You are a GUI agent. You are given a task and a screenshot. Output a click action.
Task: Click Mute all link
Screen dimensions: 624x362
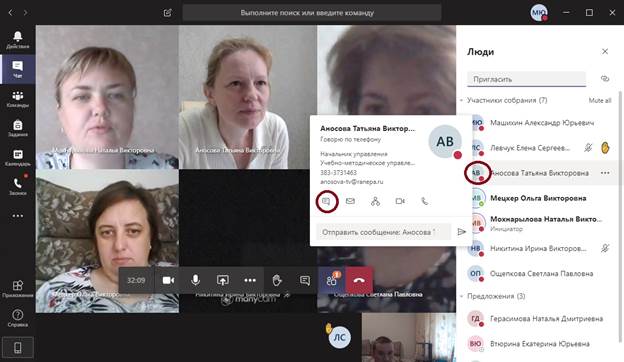(600, 101)
